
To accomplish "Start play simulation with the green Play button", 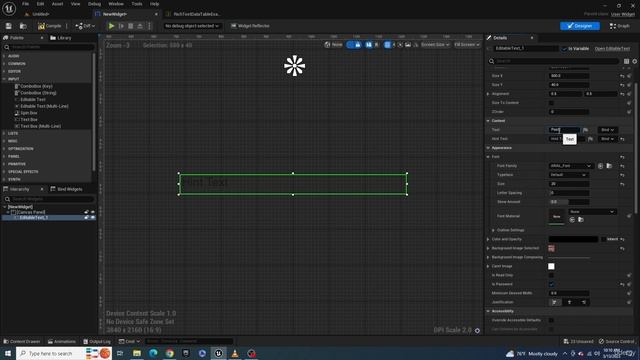I will 111,26.
